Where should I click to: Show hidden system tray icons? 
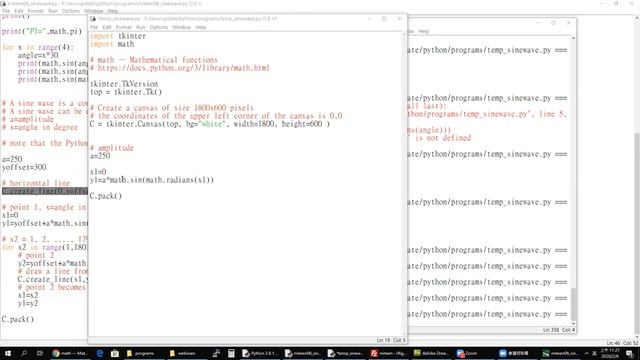coord(587,353)
